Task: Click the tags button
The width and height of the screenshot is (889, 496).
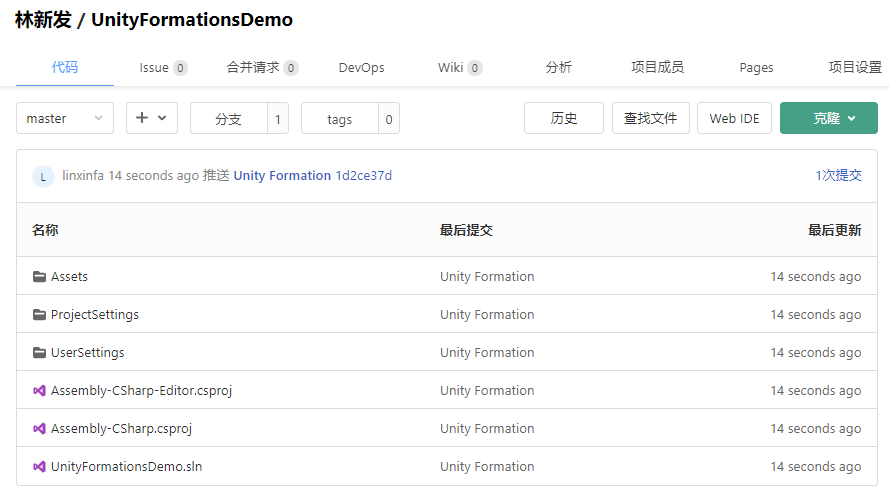Action: (x=340, y=118)
